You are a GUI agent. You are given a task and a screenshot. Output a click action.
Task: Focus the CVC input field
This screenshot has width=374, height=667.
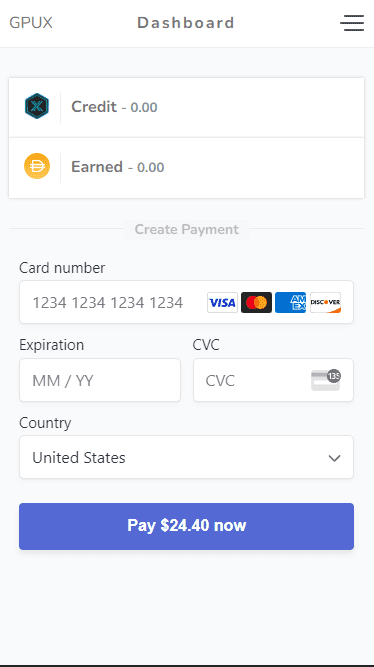[x=273, y=380]
